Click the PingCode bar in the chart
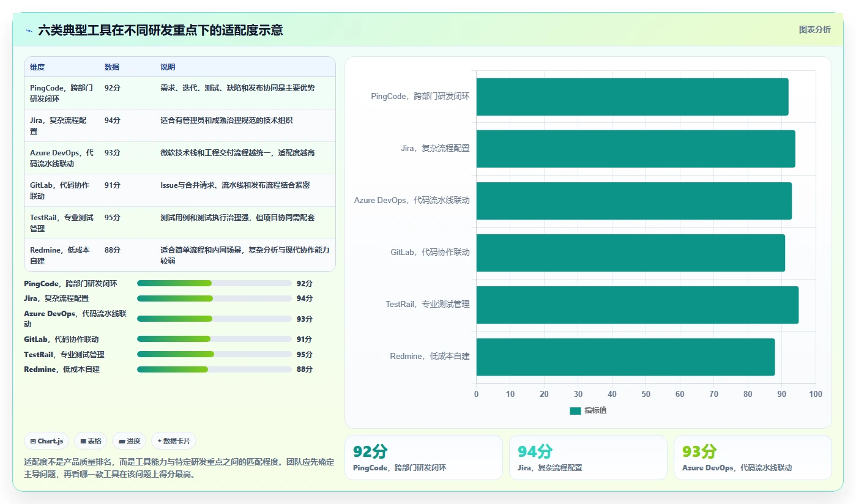 (x=632, y=97)
